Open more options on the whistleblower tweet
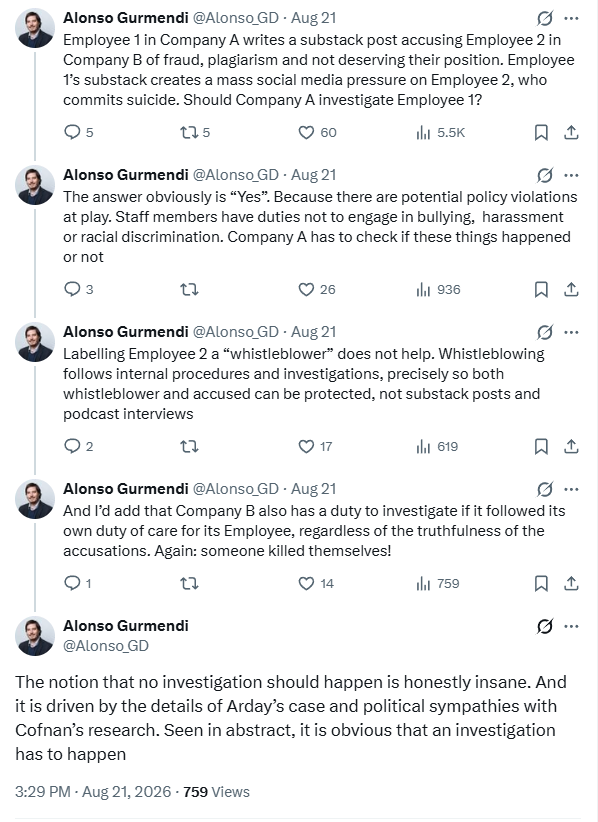This screenshot has height=822, width=598. pyautogui.click(x=571, y=332)
